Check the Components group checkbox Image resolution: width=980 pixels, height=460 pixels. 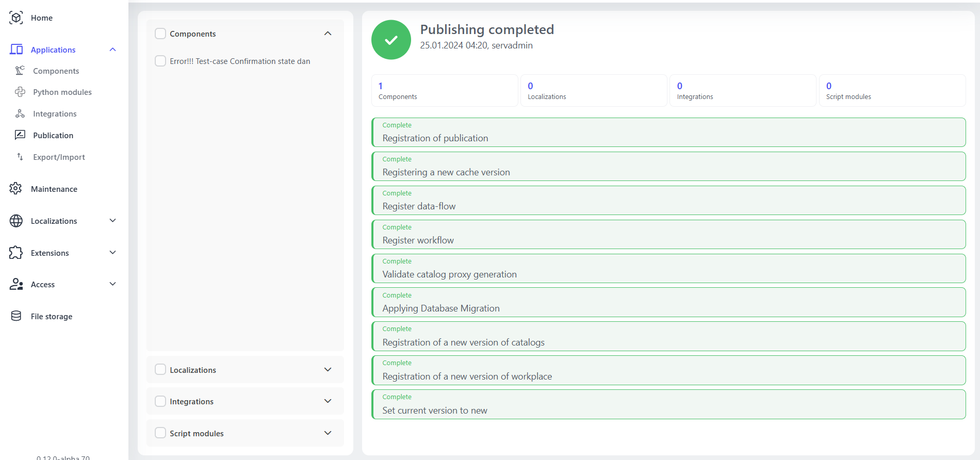click(x=160, y=34)
